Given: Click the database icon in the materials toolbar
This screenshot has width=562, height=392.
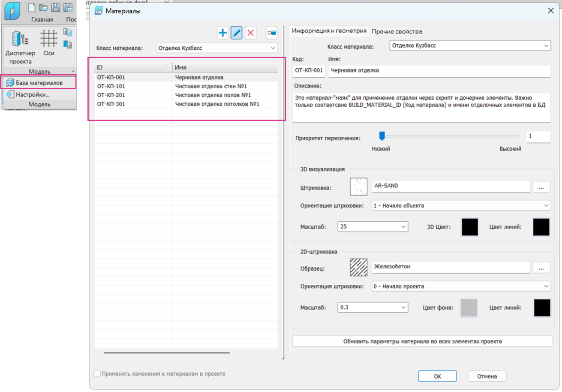Looking at the screenshot, I should (271, 33).
